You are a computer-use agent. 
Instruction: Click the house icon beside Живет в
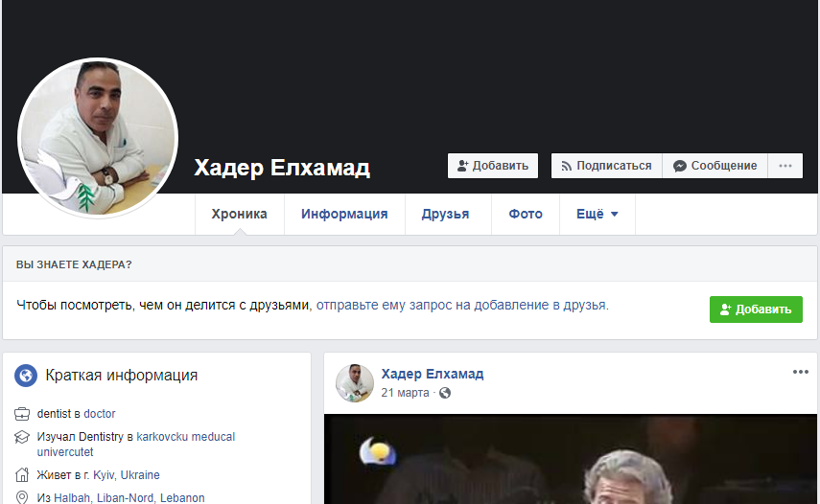pos(23,475)
